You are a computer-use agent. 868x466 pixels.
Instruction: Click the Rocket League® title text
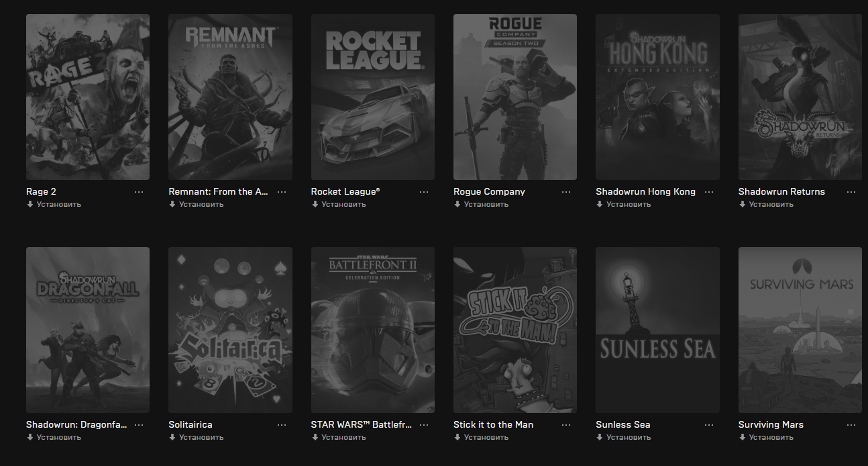coord(345,191)
